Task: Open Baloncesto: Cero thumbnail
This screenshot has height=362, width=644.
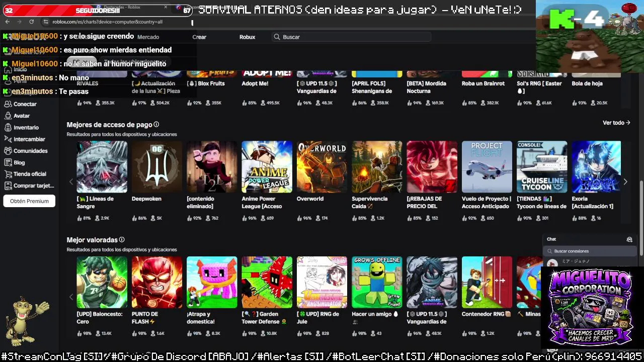Action: click(x=102, y=282)
